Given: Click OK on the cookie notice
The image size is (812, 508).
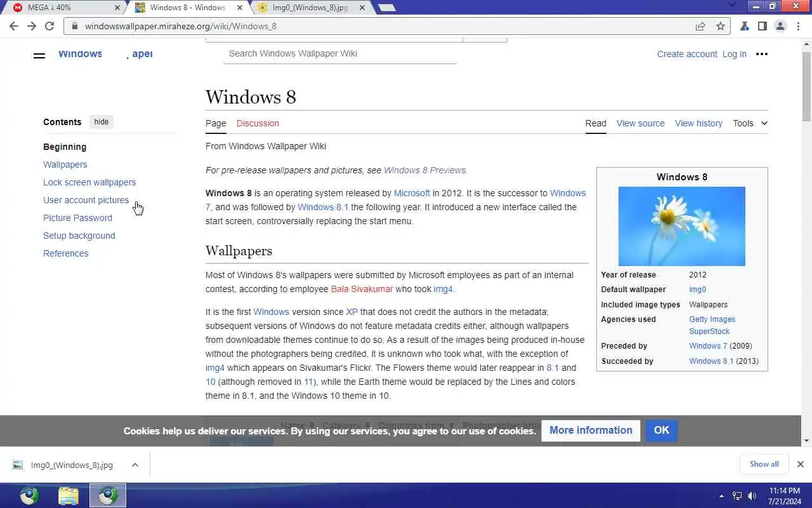Looking at the screenshot, I should click(662, 431).
